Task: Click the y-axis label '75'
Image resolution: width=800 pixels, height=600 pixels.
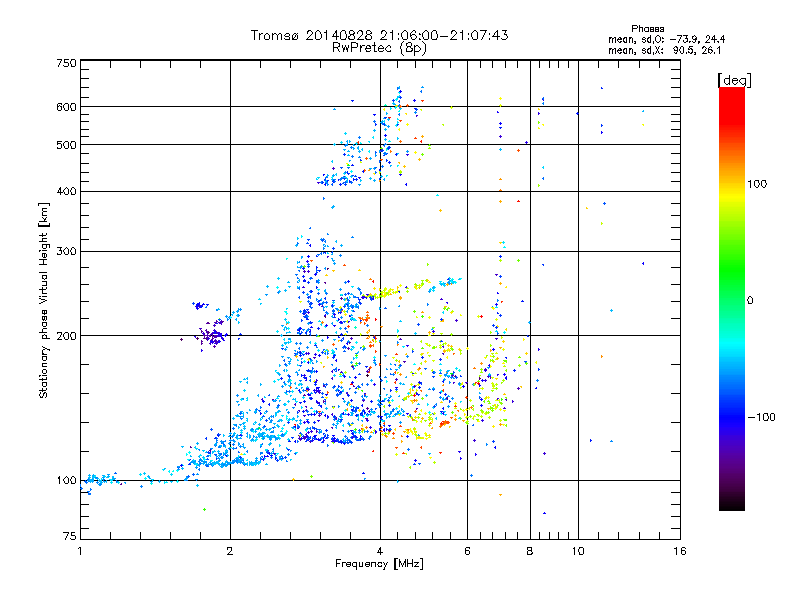Action: click(70, 536)
